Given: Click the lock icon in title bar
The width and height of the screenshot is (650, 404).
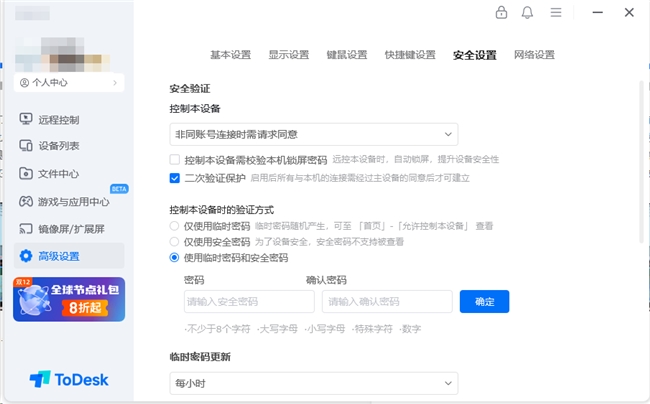Looking at the screenshot, I should pyautogui.click(x=501, y=12).
